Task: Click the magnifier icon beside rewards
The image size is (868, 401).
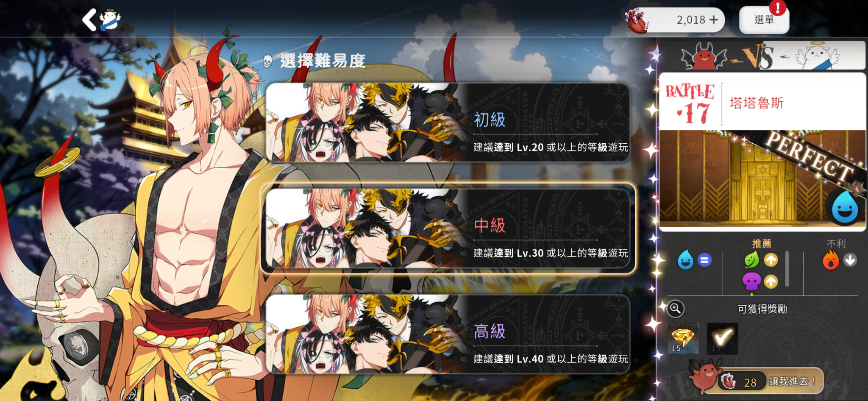Action: point(676,309)
